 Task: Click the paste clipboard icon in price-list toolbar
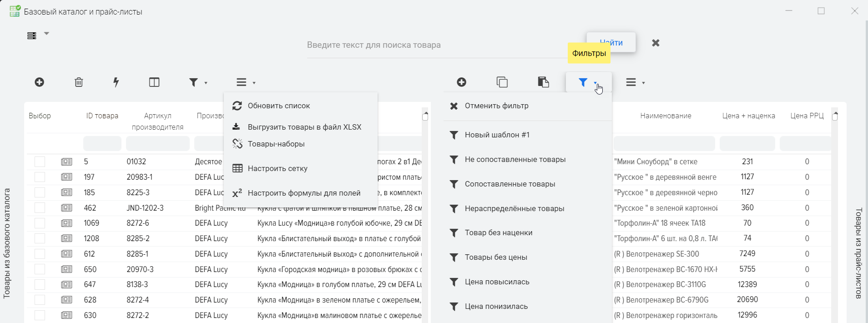[543, 82]
